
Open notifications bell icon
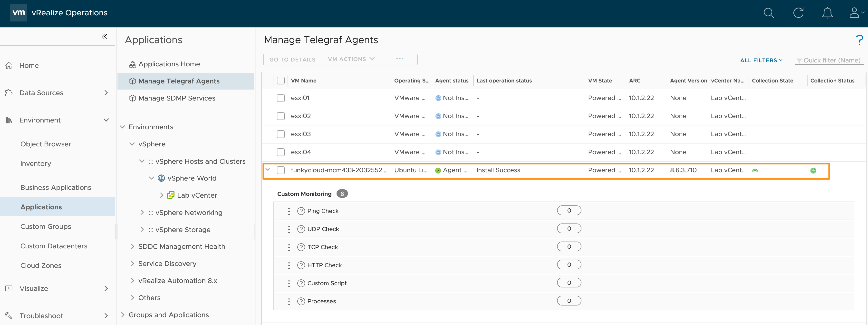(x=827, y=13)
